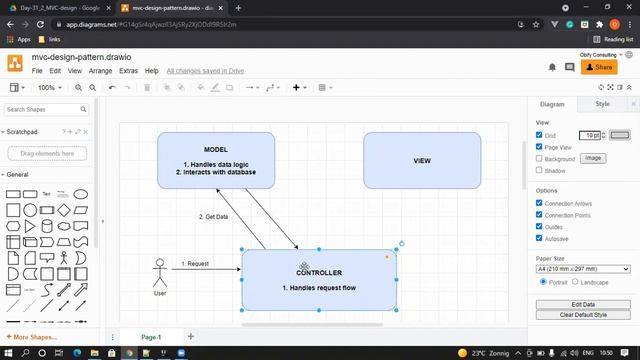Image resolution: width=640 pixels, height=360 pixels.
Task: Click the delete trash icon
Action: 147,88
